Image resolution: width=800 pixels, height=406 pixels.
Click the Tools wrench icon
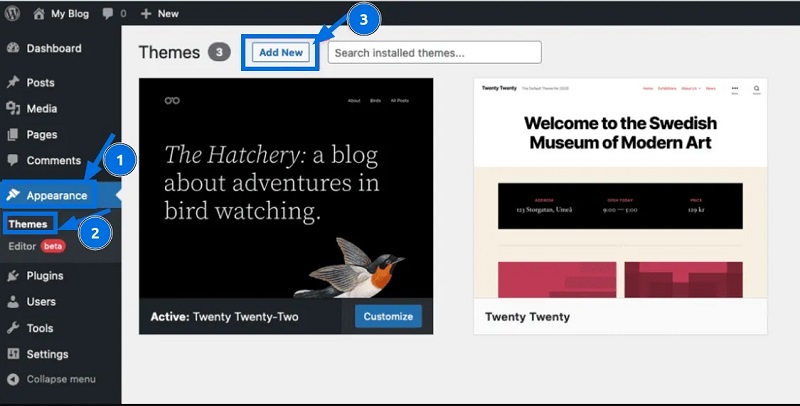[x=13, y=328]
